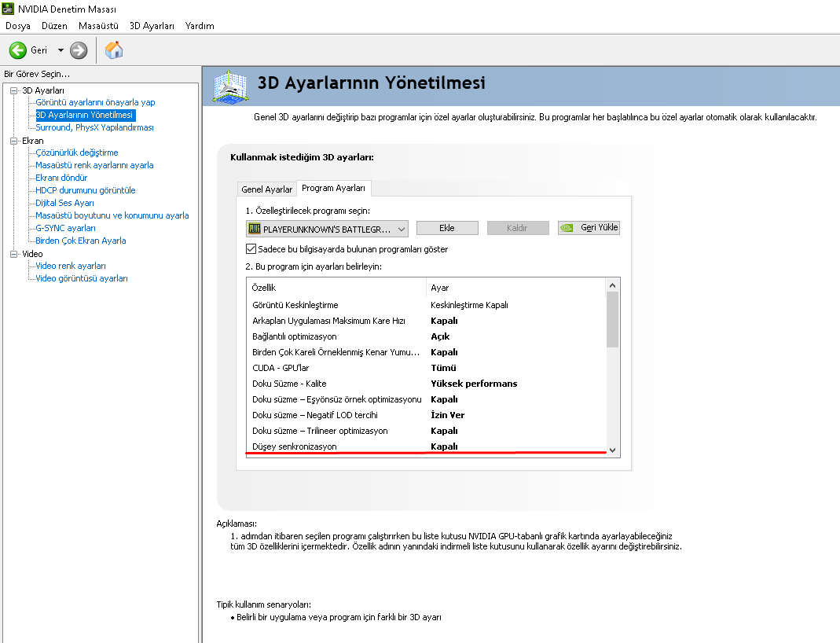840x643 pixels.
Task: Select Doku süzme – Trilineer optimizasyon row
Action: 427,431
